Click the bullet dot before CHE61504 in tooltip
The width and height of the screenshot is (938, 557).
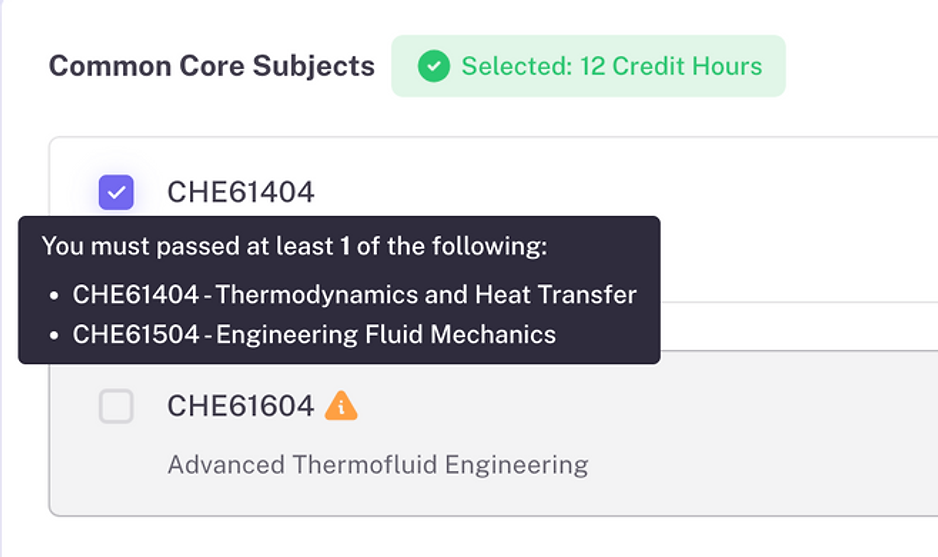(x=53, y=335)
